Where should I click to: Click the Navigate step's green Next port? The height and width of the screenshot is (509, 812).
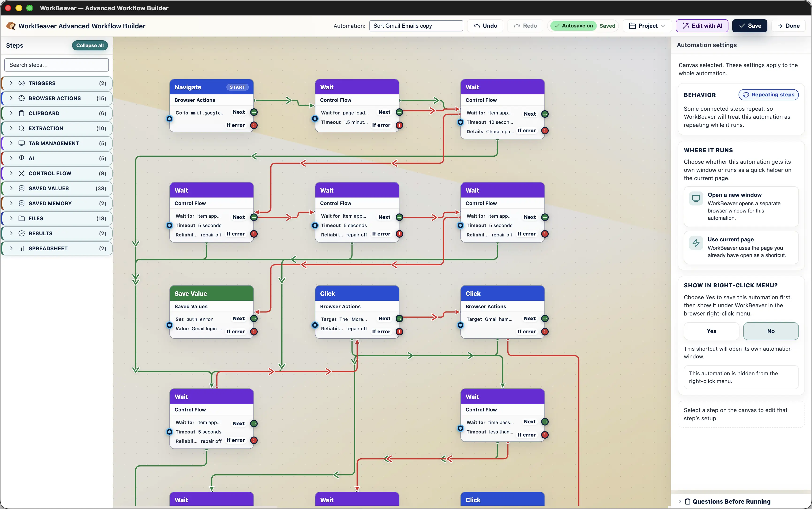coord(254,112)
